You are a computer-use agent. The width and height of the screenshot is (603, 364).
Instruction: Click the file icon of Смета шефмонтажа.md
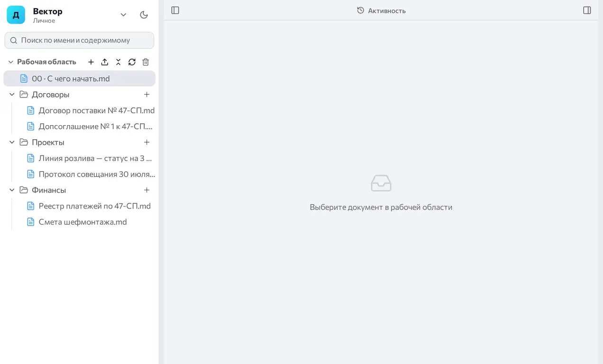click(x=31, y=222)
